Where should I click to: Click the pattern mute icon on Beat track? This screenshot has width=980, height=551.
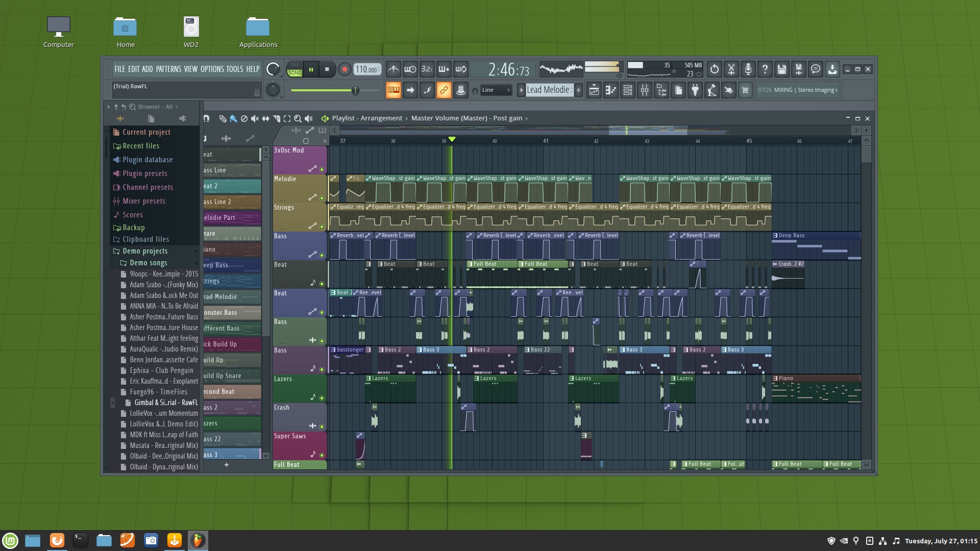coord(322,283)
